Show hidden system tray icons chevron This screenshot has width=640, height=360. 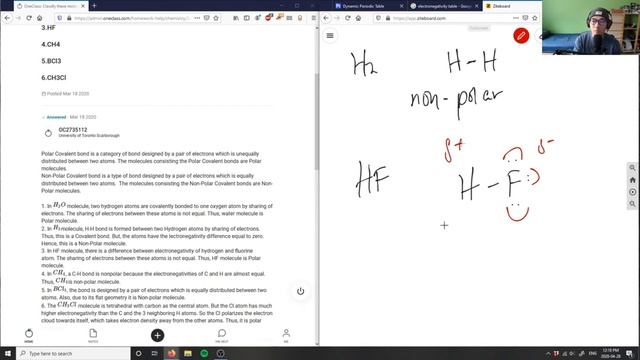point(548,353)
